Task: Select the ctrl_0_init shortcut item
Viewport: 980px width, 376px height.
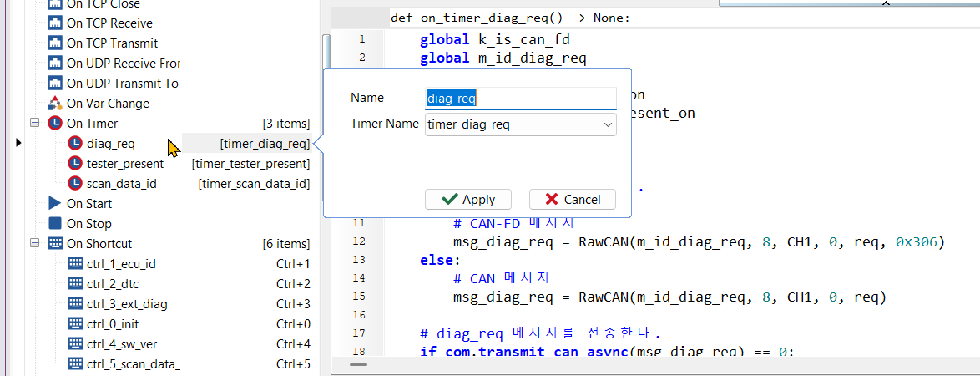Action: click(114, 324)
